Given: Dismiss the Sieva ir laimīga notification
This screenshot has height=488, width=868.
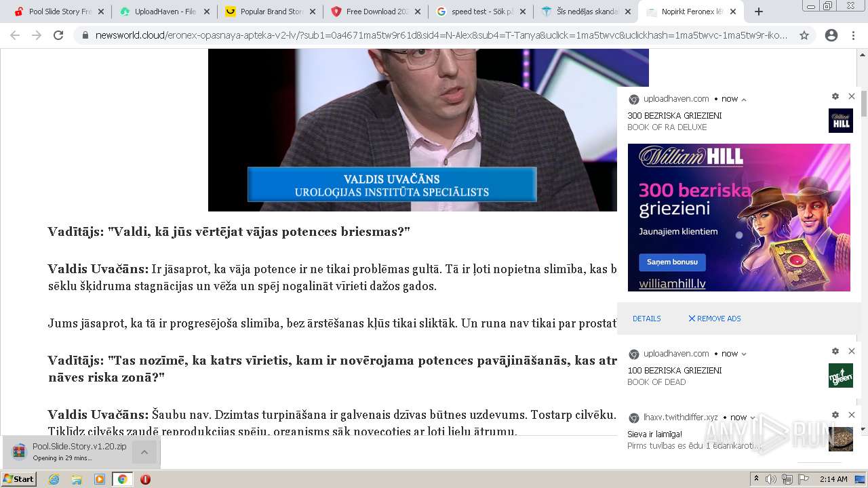Looking at the screenshot, I should [852, 415].
